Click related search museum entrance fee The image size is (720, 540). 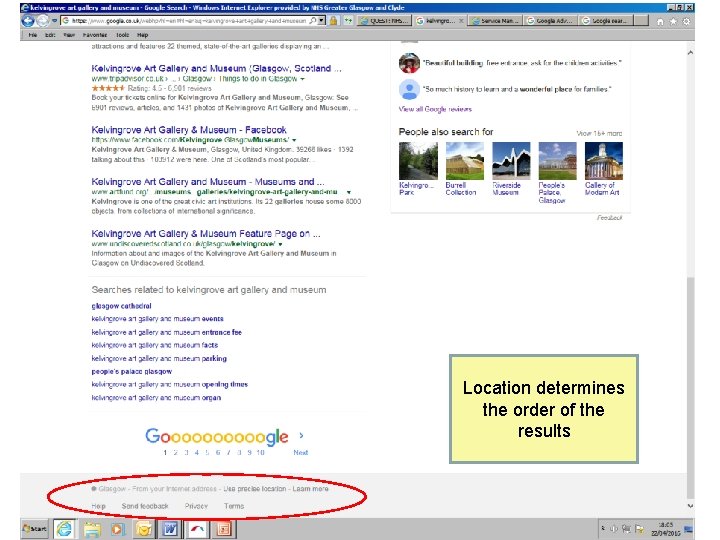click(x=166, y=332)
